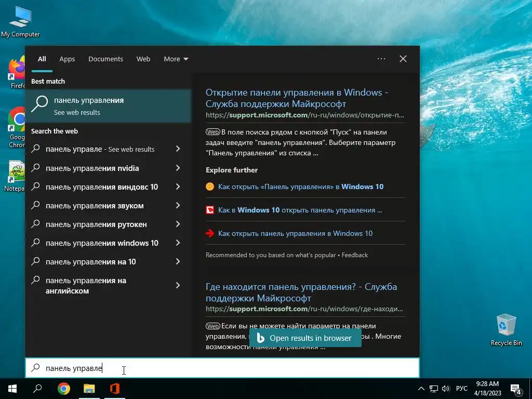This screenshot has height=399, width=532.
Task: Open the Office app on the taskbar
Action: point(115,389)
